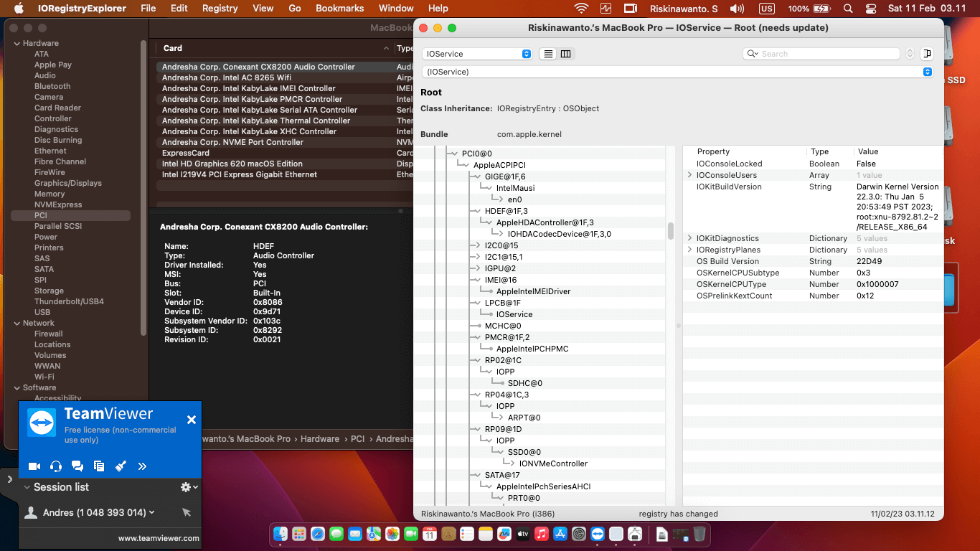The image size is (980, 551).
Task: Click the TeamViewer headset audio icon
Action: (56, 466)
